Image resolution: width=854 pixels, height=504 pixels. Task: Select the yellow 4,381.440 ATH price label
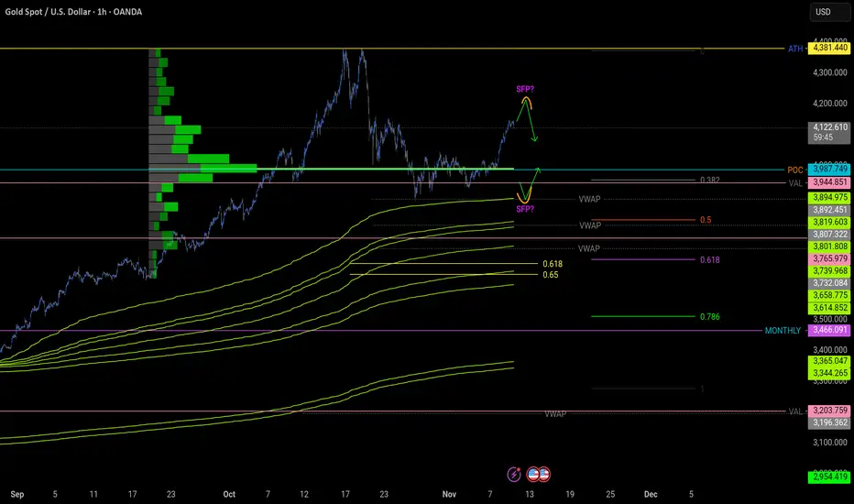[828, 48]
